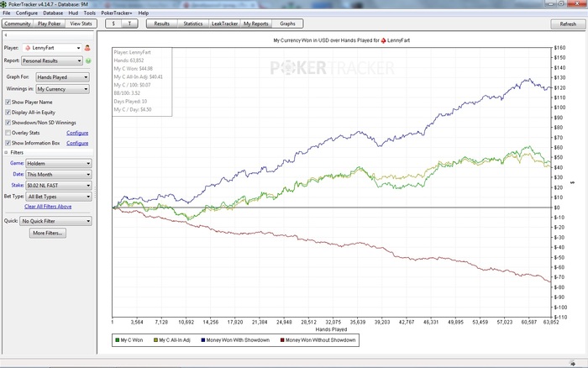Click the yellow My C All-In Adj legend swatch
The height and width of the screenshot is (368, 588).
coord(155,340)
